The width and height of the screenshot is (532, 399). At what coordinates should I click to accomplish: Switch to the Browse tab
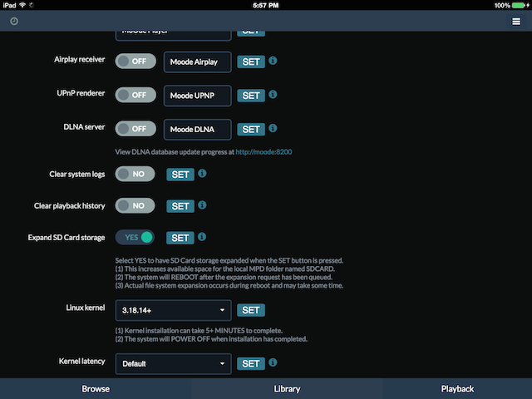(x=96, y=389)
